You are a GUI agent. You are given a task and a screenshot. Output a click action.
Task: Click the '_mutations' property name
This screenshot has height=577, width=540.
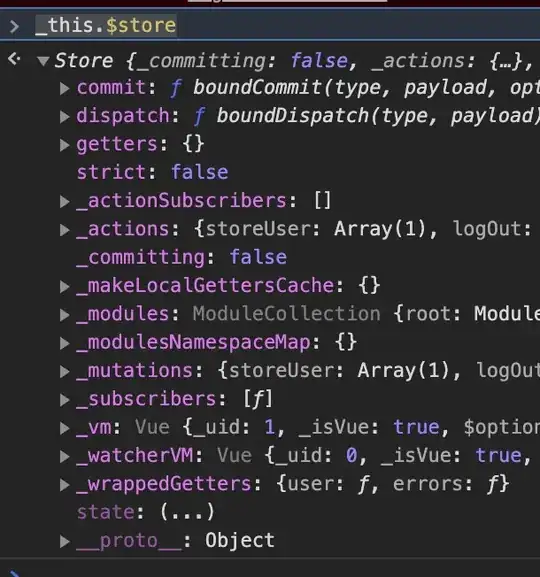[x=135, y=371]
